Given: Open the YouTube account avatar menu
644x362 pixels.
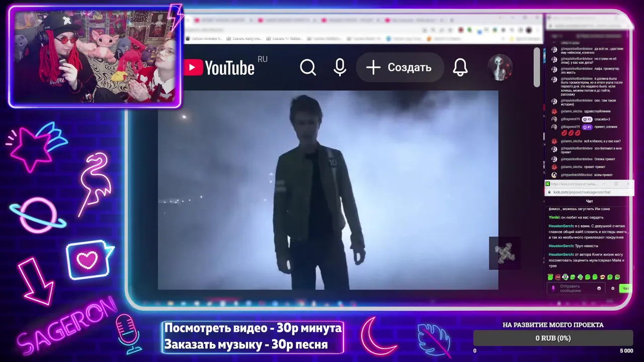Looking at the screenshot, I should [x=501, y=67].
